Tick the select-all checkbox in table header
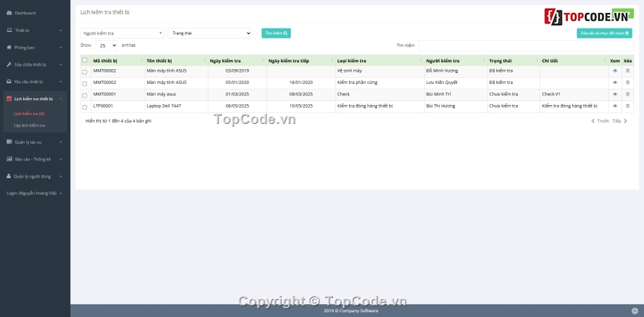 pyautogui.click(x=85, y=60)
